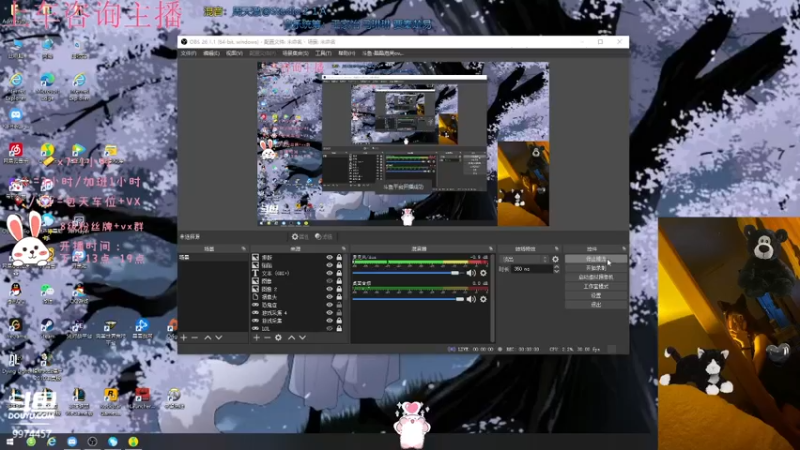Click the transition duration field showing 350 ms

[532, 269]
